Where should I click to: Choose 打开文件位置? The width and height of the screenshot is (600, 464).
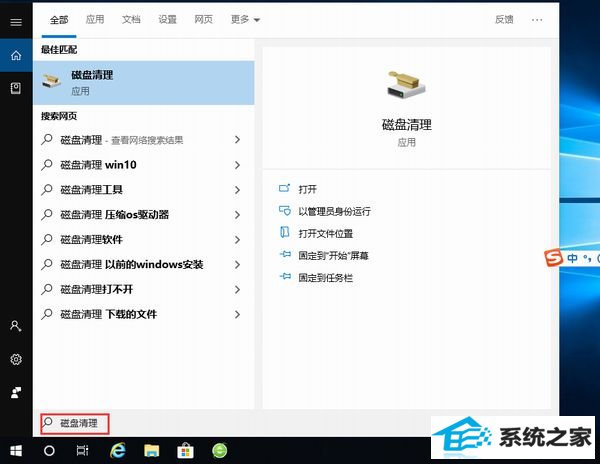click(x=326, y=233)
